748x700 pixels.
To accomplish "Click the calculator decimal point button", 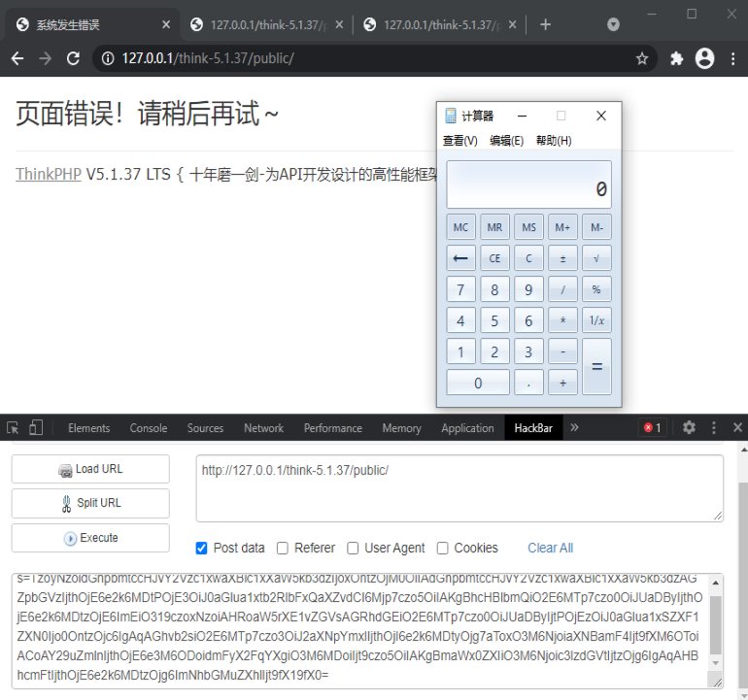I will [528, 383].
